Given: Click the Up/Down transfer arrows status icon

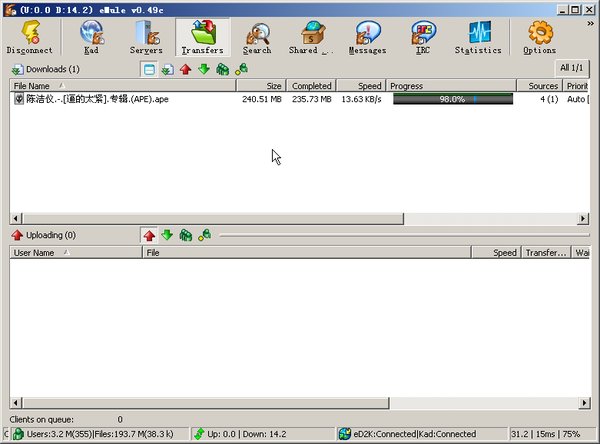Looking at the screenshot, I should (x=199, y=434).
